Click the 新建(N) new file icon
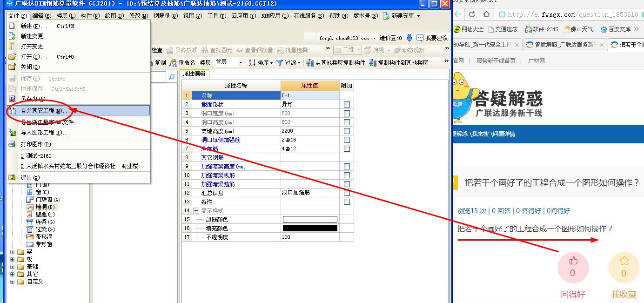Screen dimensions: 644x303 click(13, 26)
